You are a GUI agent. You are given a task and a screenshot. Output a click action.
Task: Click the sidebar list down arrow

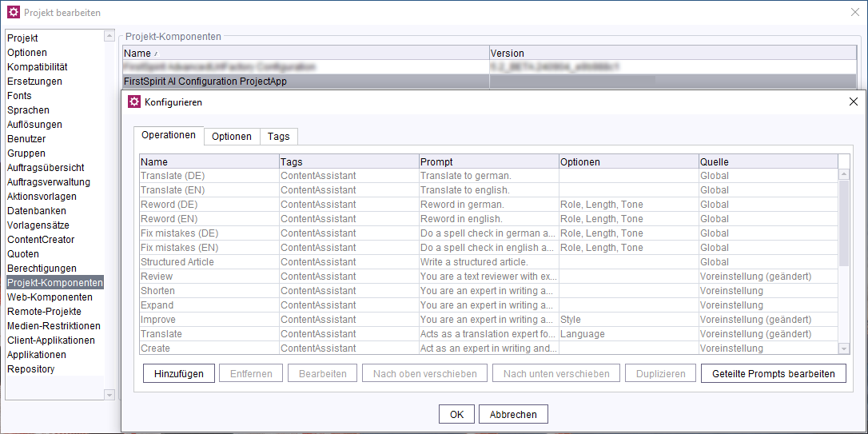(x=109, y=395)
